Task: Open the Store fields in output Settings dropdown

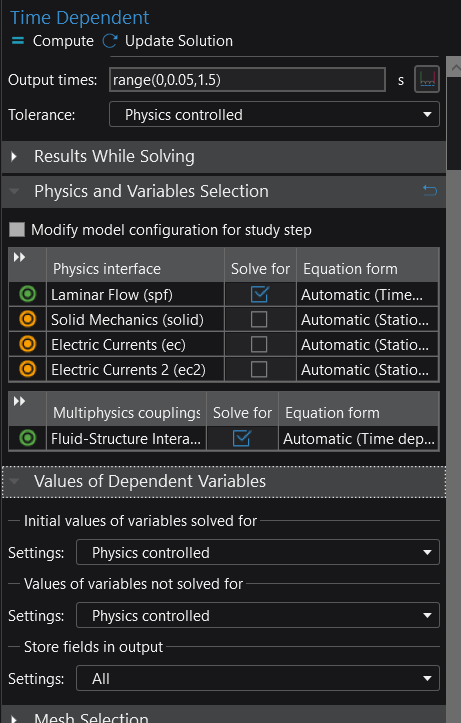Action: 258,678
